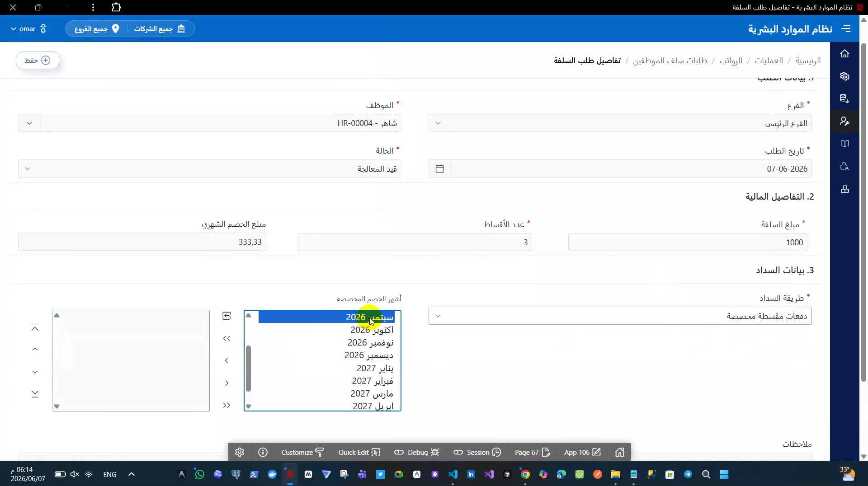Click the months list scroll-down arrow
This screenshot has height=486, width=868.
click(x=248, y=407)
